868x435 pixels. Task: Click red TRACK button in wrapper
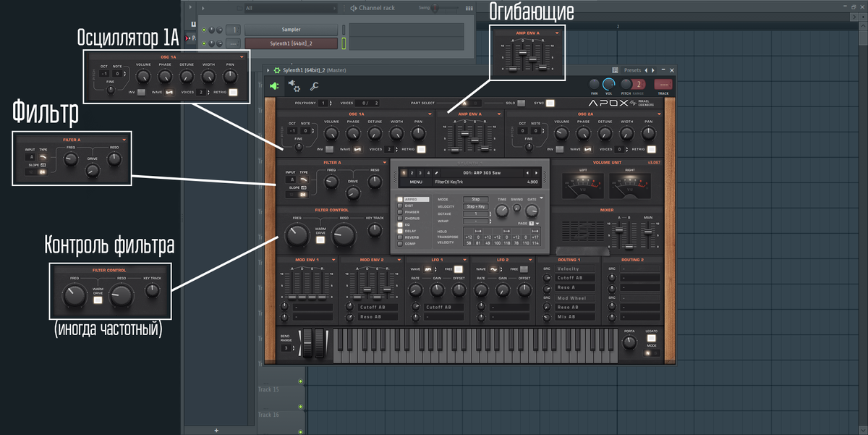[662, 85]
